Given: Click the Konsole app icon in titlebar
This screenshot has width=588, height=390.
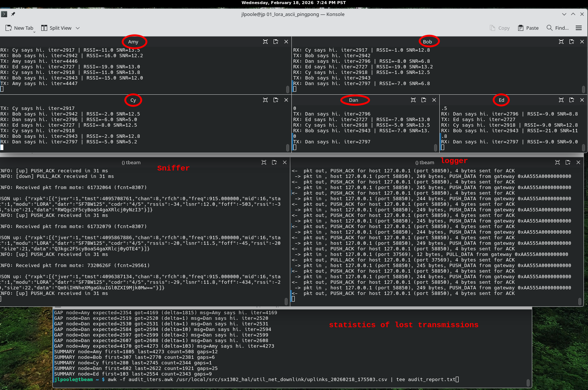Looking at the screenshot, I should tap(4, 14).
